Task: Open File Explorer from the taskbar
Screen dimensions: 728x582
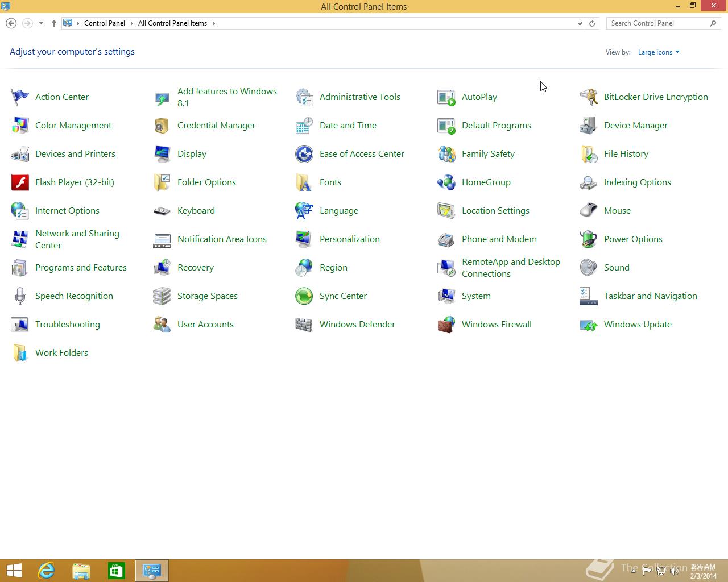Action: pyautogui.click(x=81, y=571)
